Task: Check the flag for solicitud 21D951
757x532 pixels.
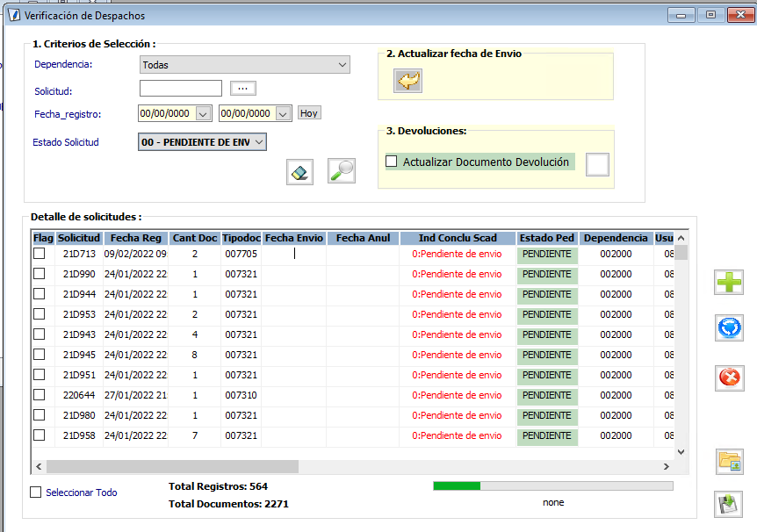Action: pyautogui.click(x=40, y=375)
